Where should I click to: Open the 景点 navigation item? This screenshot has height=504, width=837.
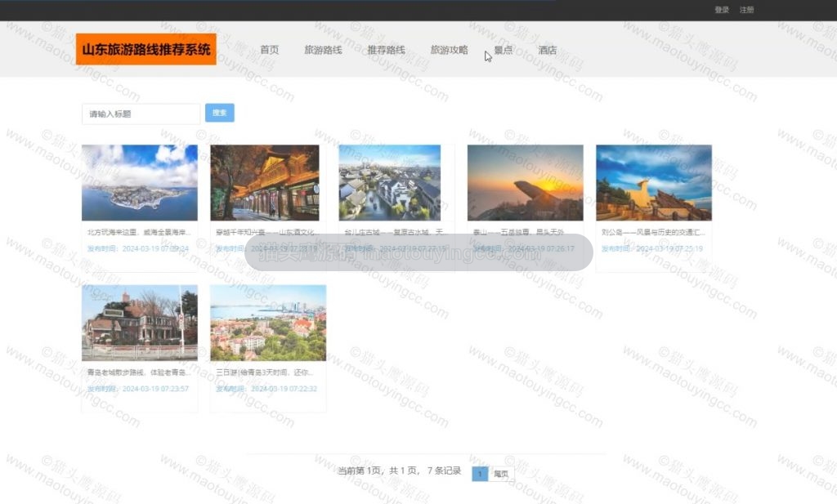pos(503,50)
